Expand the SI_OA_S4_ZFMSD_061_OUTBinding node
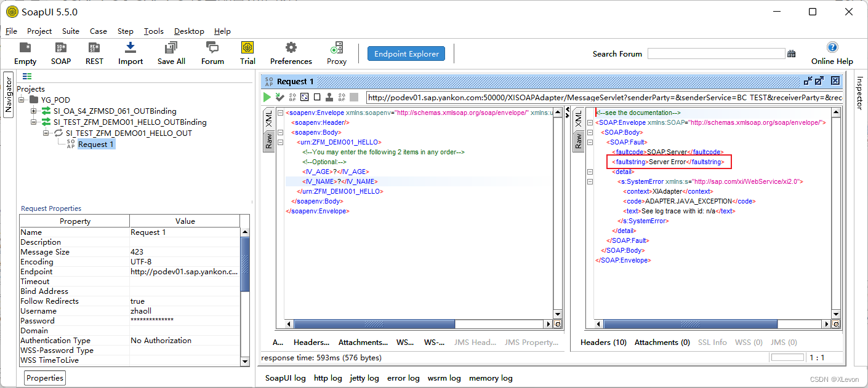Screen dimensions: 868x388 34,111
